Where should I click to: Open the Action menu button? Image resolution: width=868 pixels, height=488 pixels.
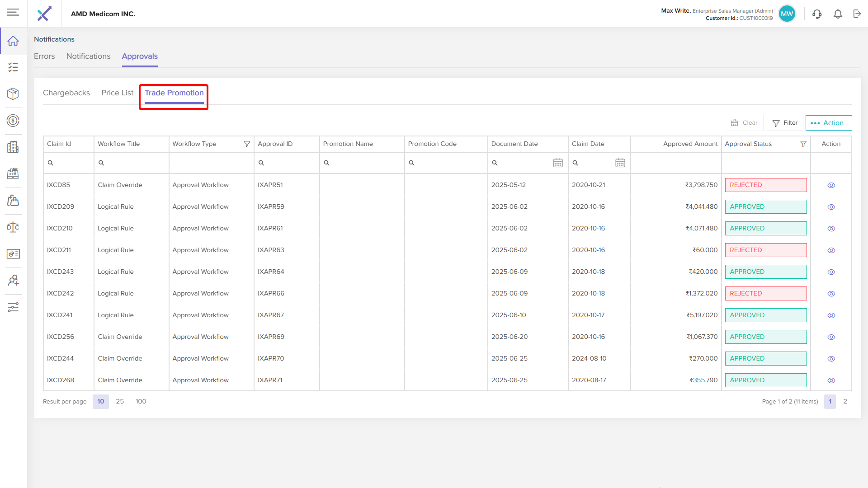coord(828,123)
